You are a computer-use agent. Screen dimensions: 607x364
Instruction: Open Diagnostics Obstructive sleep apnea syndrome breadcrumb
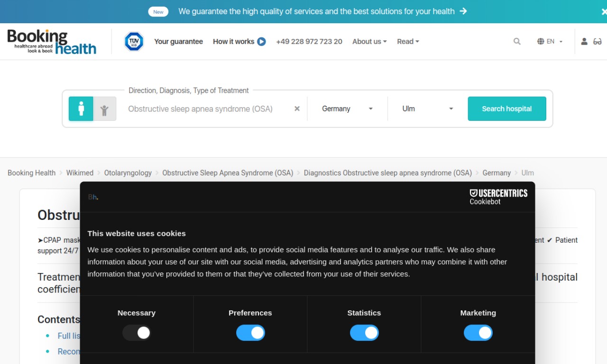pyautogui.click(x=388, y=173)
